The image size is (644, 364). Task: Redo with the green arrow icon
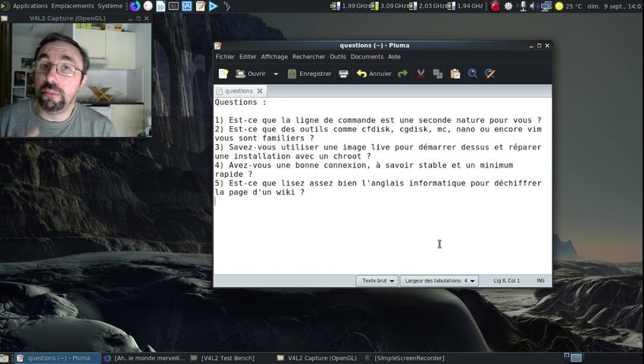click(403, 74)
